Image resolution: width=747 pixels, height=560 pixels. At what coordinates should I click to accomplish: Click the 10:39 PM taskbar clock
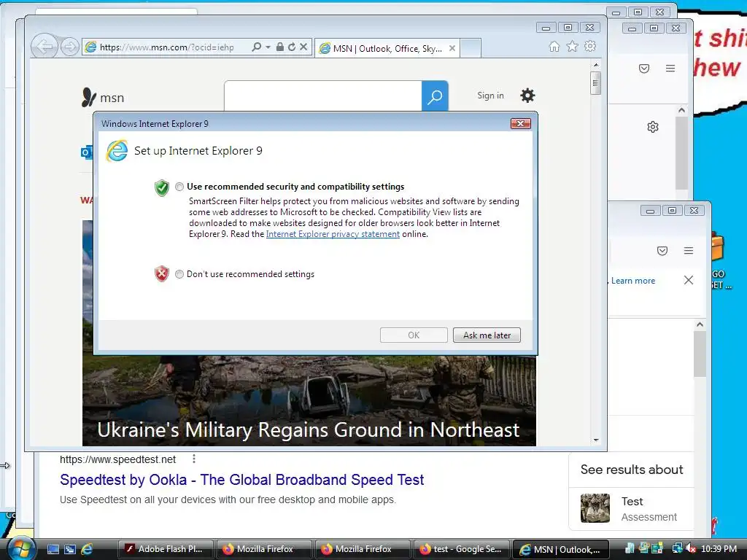pos(719,548)
